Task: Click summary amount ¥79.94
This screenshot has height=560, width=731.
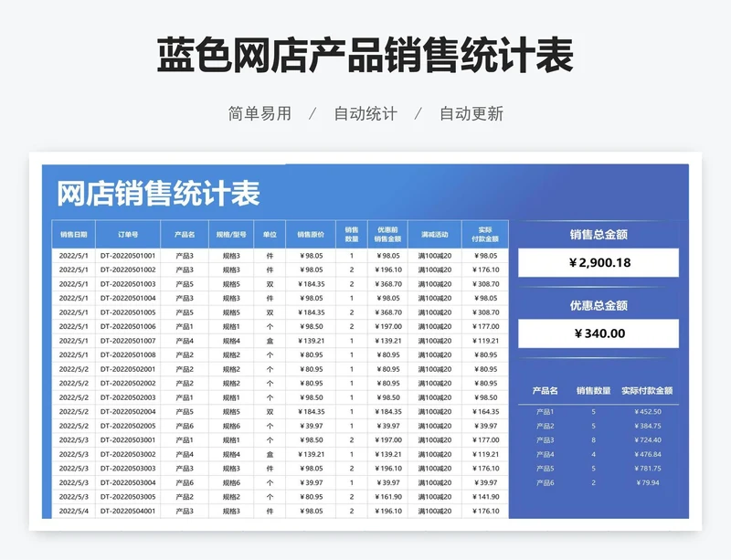Action: tap(648, 482)
